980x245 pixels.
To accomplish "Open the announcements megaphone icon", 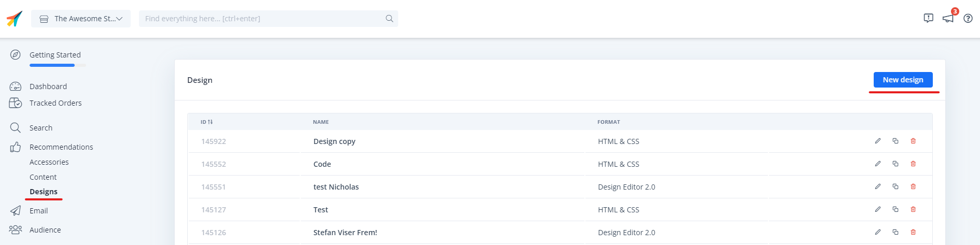I will tap(948, 18).
